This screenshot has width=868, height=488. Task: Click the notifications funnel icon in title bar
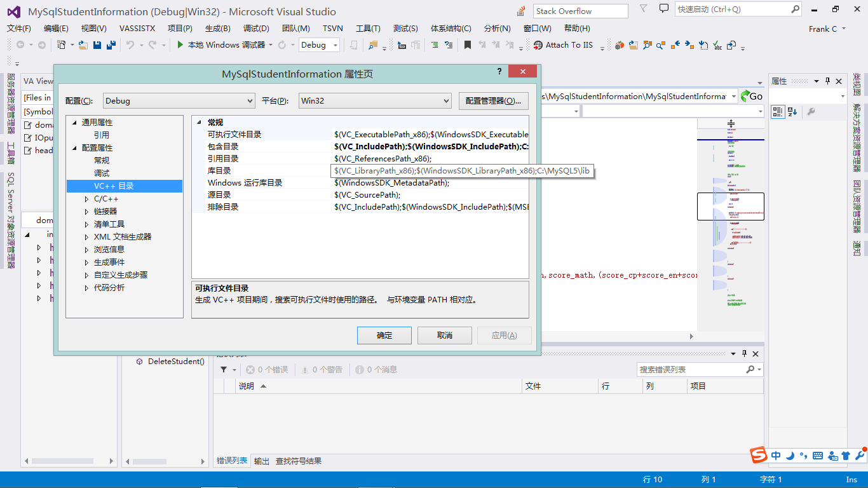coord(643,9)
